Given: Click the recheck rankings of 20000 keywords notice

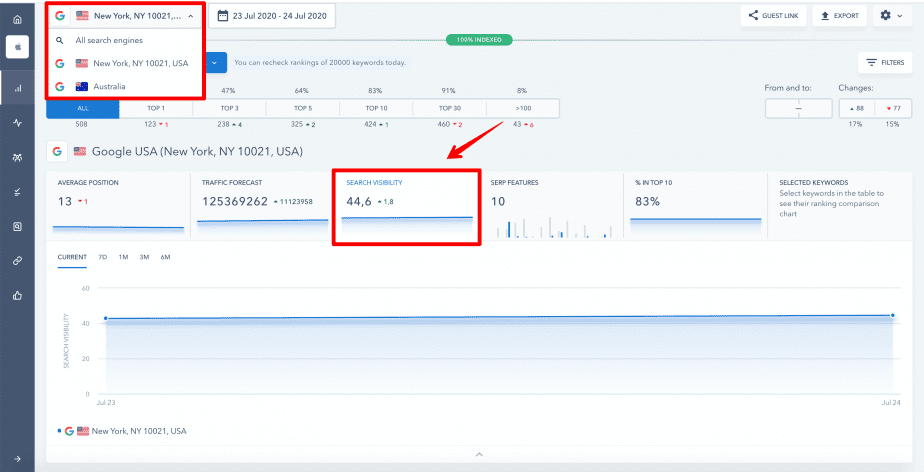Looking at the screenshot, I should point(320,62).
